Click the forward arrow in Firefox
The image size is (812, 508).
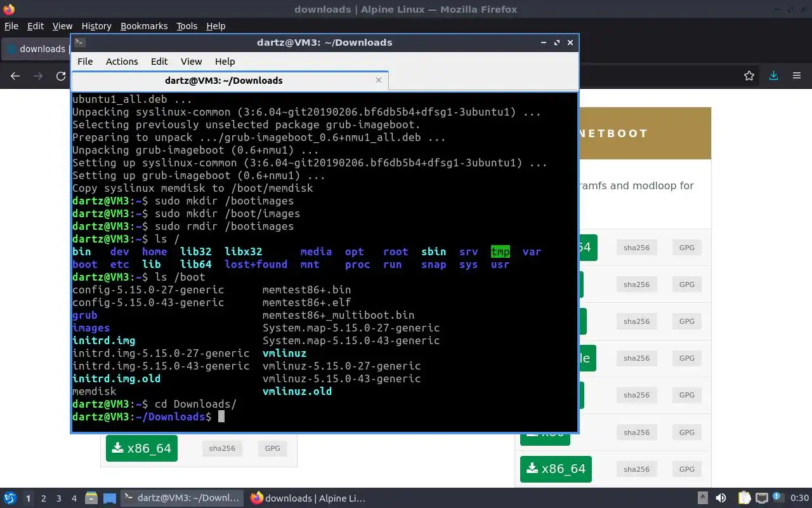coord(38,76)
